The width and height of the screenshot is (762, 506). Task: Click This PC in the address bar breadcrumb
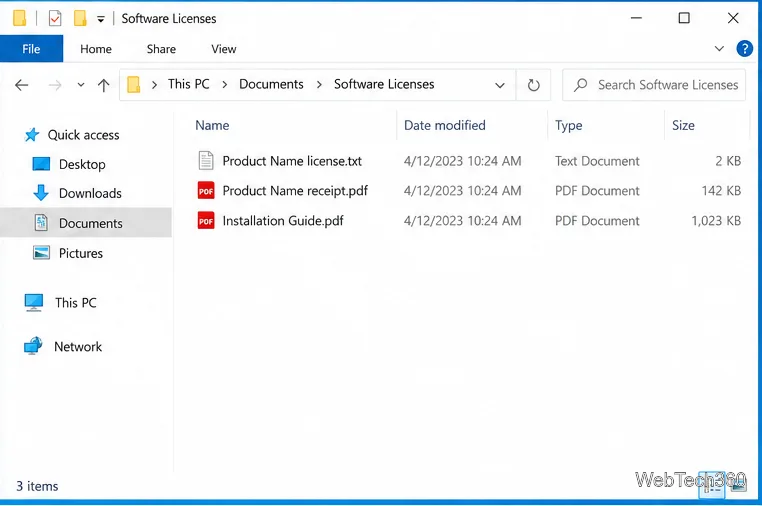[x=189, y=84]
